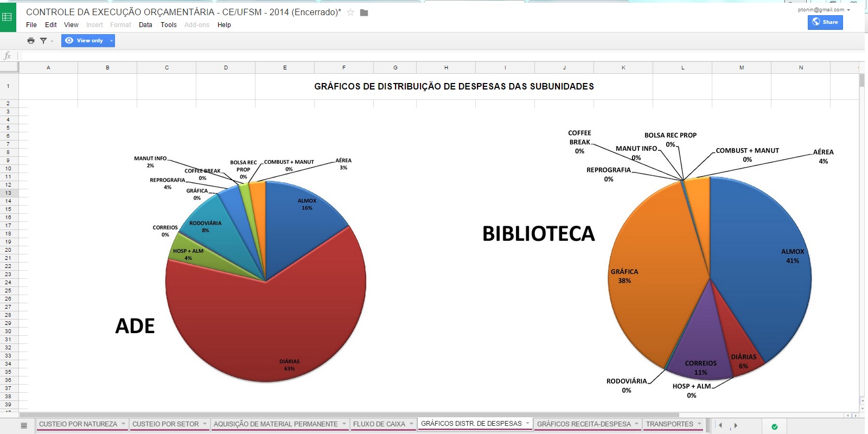Click the vertical scrollbar thumb
Screen dimensions: 868x434
pyautogui.click(x=862, y=80)
